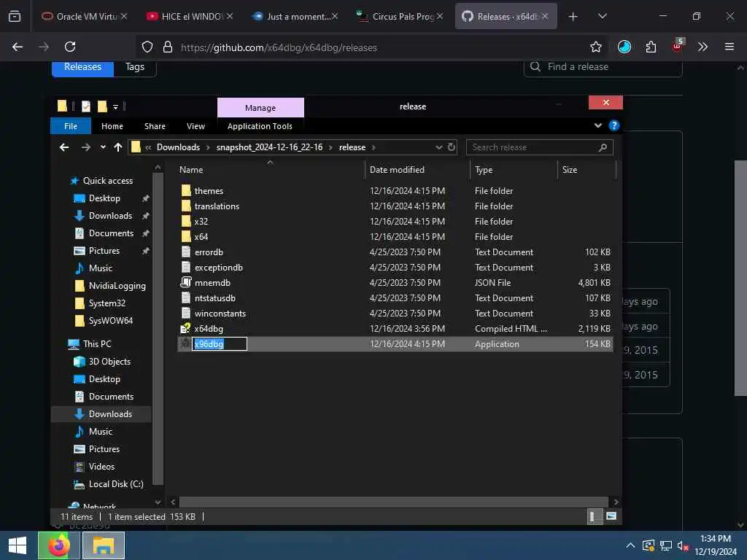Viewport: 747px width, 560px height.
Task: Open the Firefox extensions puzzle icon
Action: tap(651, 47)
